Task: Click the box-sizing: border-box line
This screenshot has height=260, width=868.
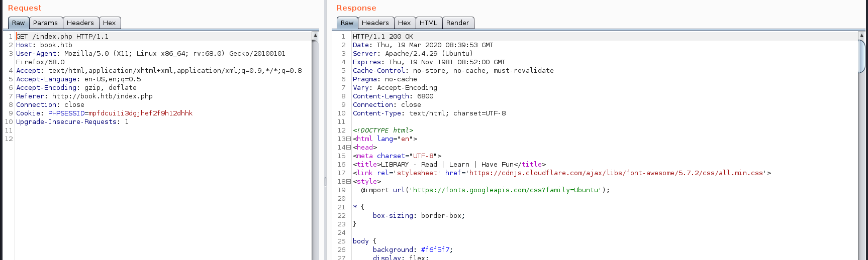Action: point(419,216)
